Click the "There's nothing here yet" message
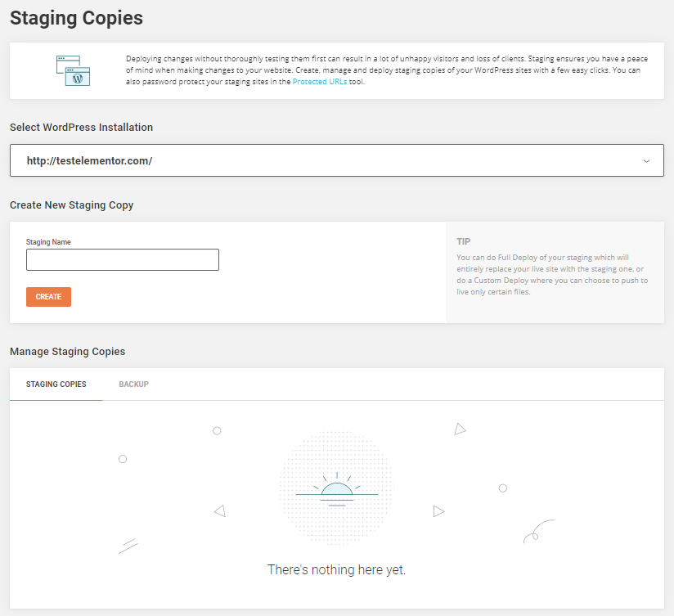The height and width of the screenshot is (616, 674). (336, 569)
